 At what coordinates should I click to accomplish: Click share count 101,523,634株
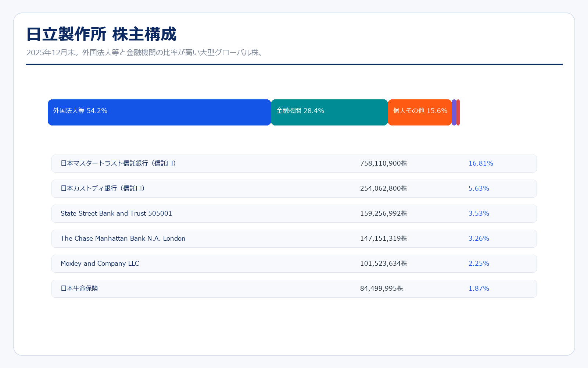pyautogui.click(x=384, y=263)
